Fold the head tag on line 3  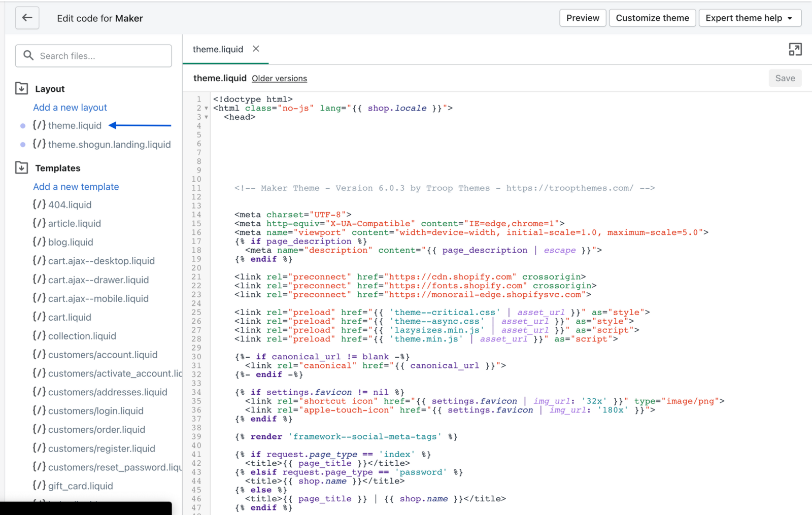(x=206, y=117)
